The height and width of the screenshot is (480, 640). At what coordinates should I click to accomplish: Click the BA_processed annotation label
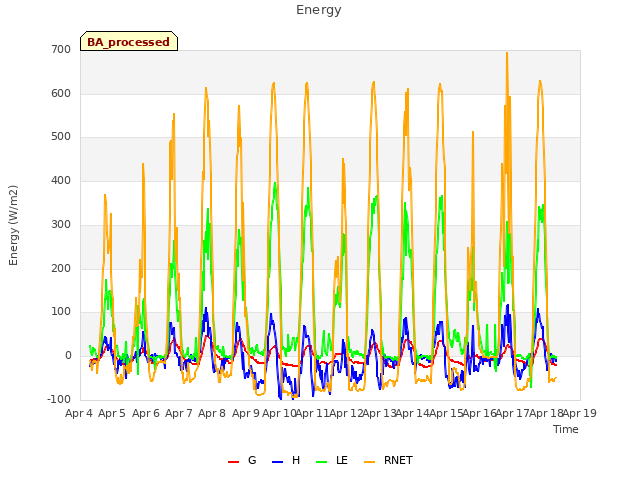(129, 41)
